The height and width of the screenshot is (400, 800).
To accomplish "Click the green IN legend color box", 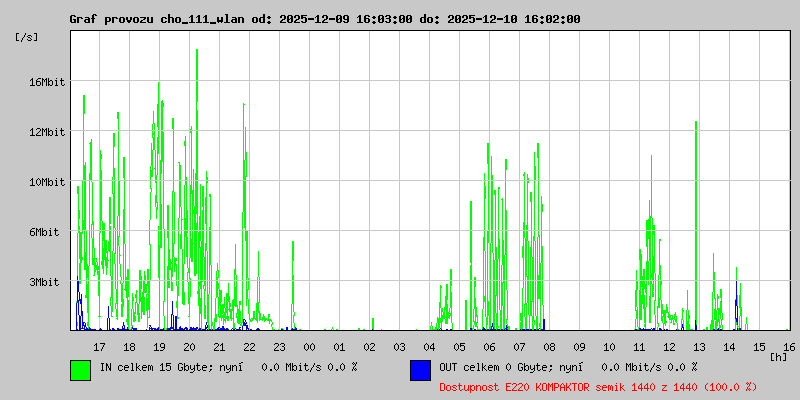I will [81, 370].
